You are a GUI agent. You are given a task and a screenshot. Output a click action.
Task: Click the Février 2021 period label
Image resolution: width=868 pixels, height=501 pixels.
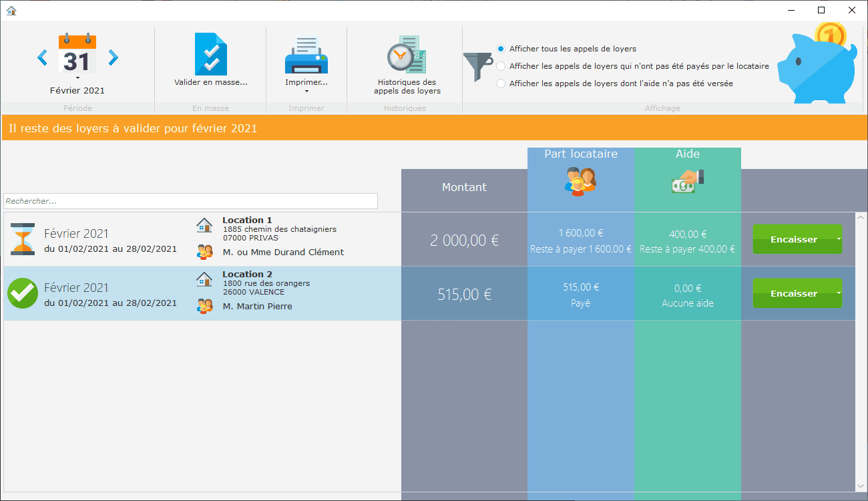(x=77, y=91)
